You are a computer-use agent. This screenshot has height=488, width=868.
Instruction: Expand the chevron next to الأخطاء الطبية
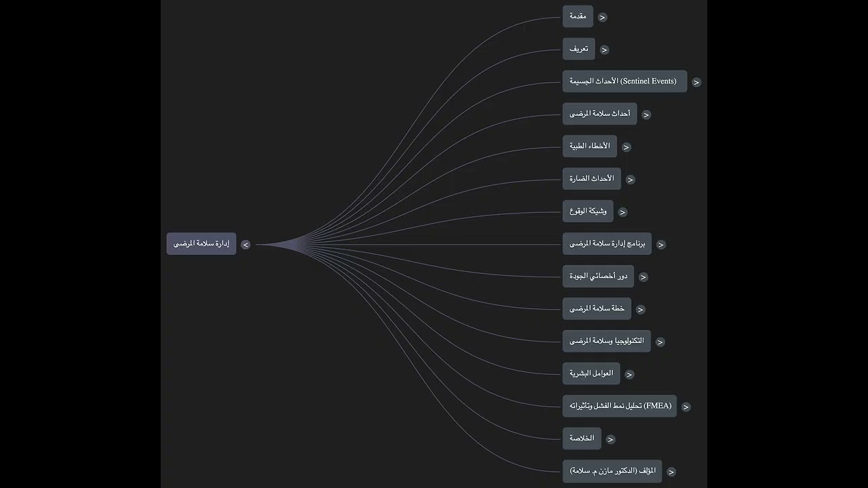[627, 147]
